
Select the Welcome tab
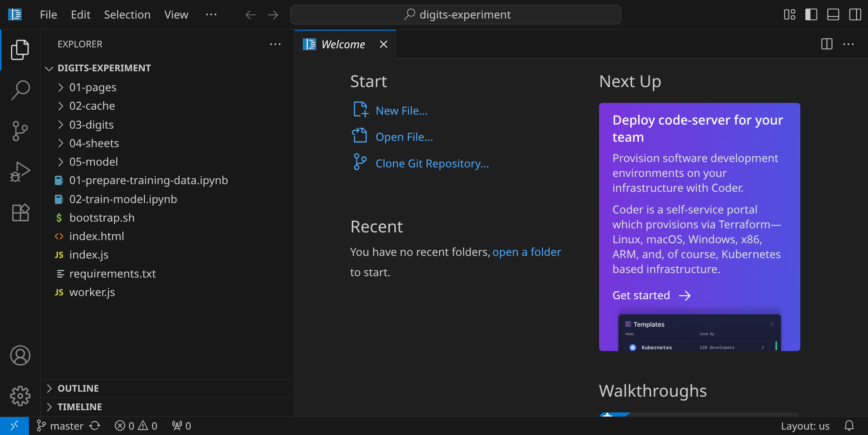343,45
